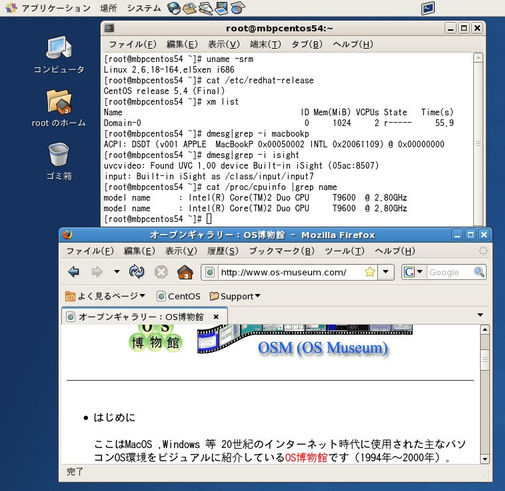
Task: Click the terminal scrollbar up arrow
Action: 478,58
